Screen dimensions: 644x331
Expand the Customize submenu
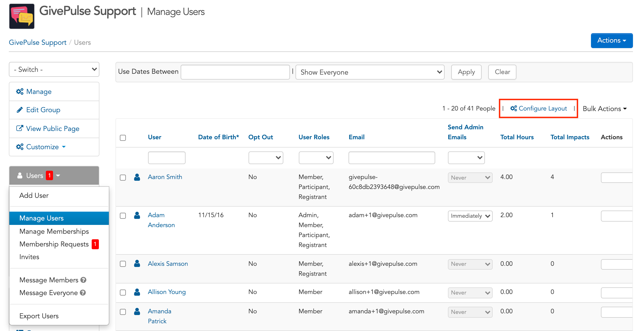pos(54,147)
